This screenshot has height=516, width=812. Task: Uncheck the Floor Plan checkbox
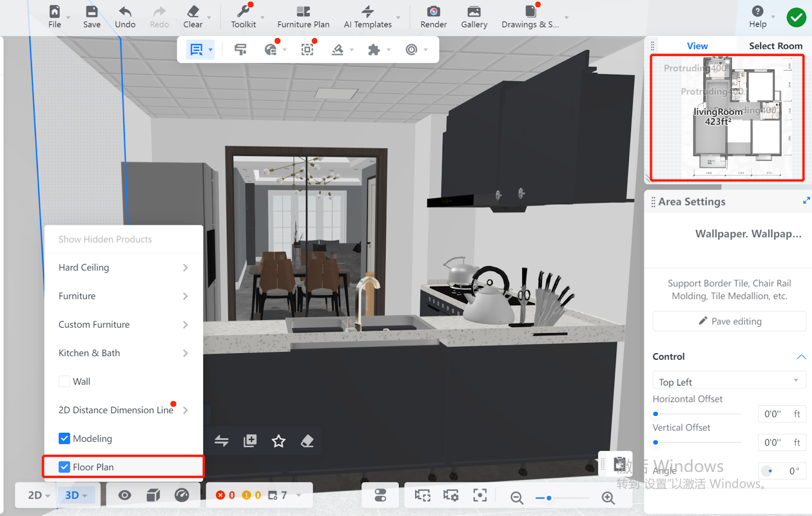(64, 467)
